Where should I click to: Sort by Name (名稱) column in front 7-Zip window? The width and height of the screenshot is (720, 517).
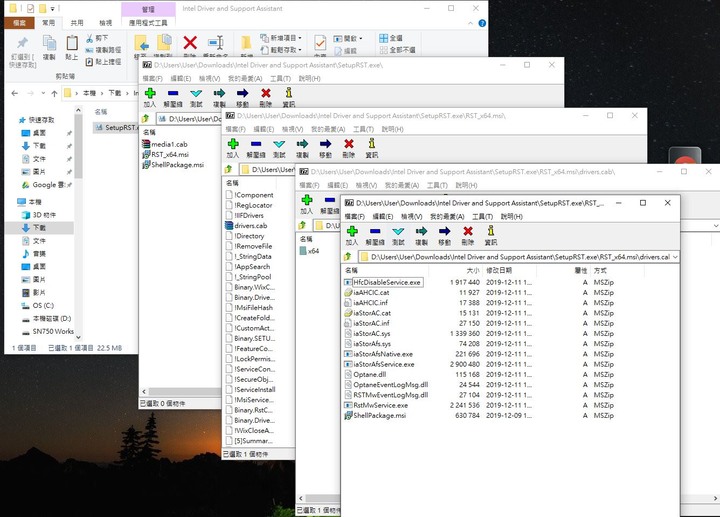[351, 270]
